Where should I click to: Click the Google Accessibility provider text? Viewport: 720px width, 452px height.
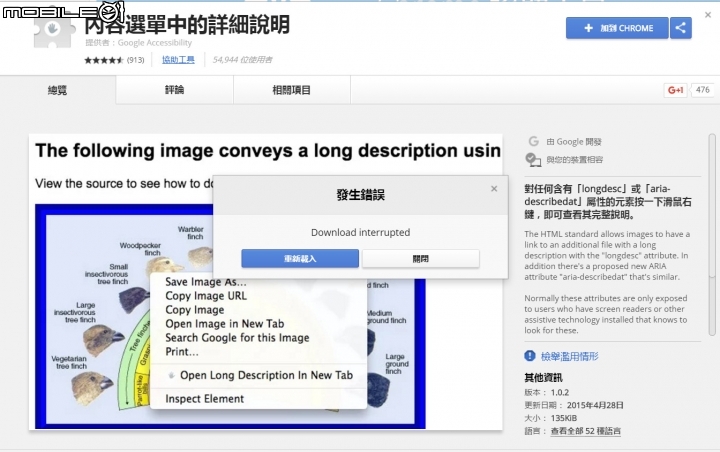(155, 43)
